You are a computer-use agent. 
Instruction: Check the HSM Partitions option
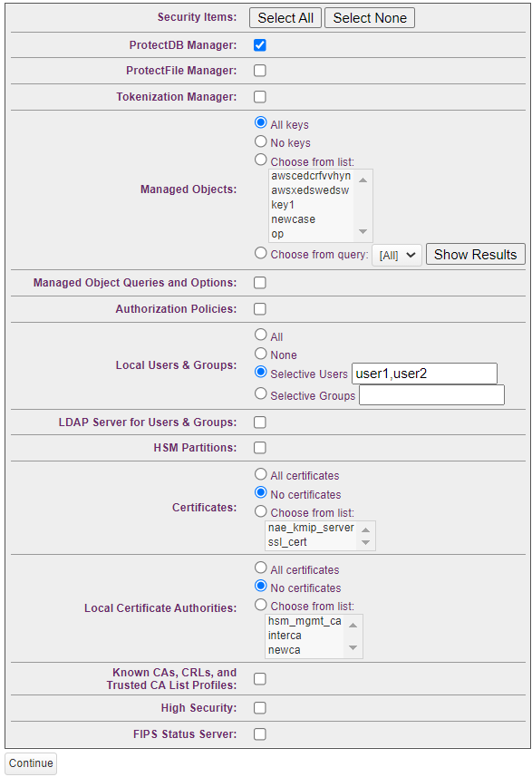[x=259, y=447]
